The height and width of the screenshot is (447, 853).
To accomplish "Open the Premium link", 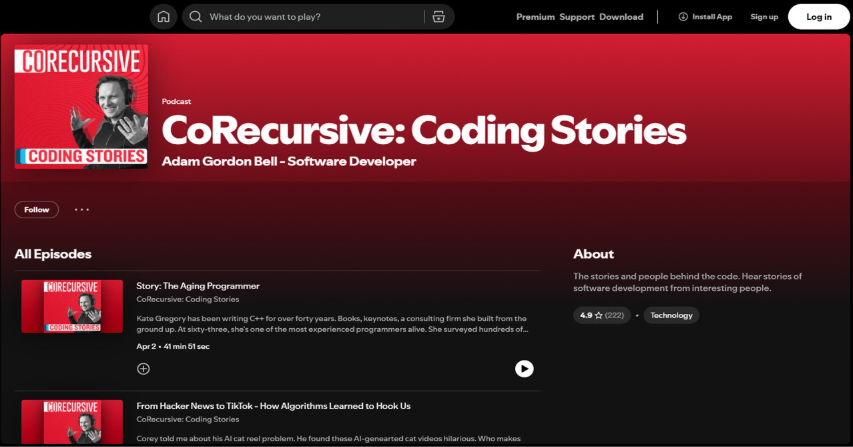I will 535,17.
